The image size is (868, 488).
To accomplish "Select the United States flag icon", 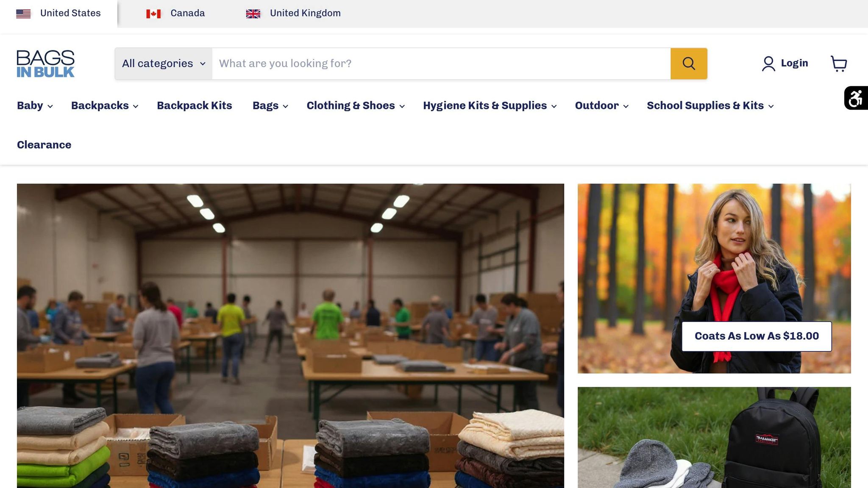I will tap(23, 14).
